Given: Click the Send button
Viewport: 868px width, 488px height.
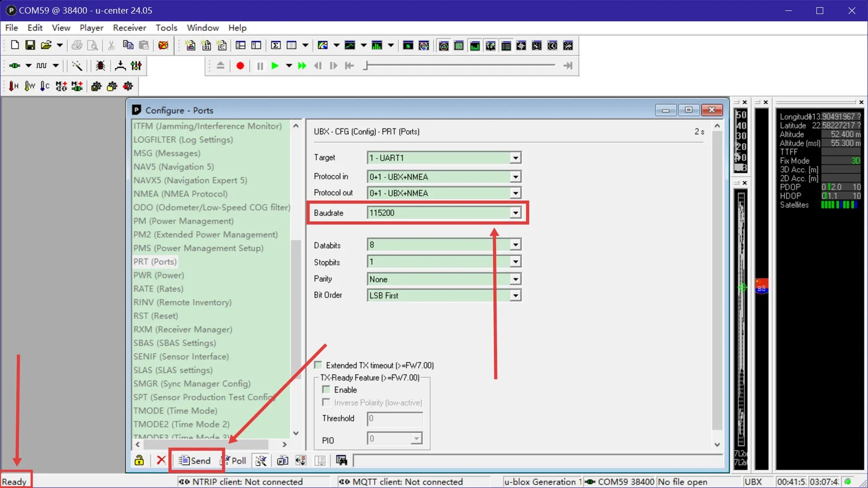Looking at the screenshot, I should 195,460.
